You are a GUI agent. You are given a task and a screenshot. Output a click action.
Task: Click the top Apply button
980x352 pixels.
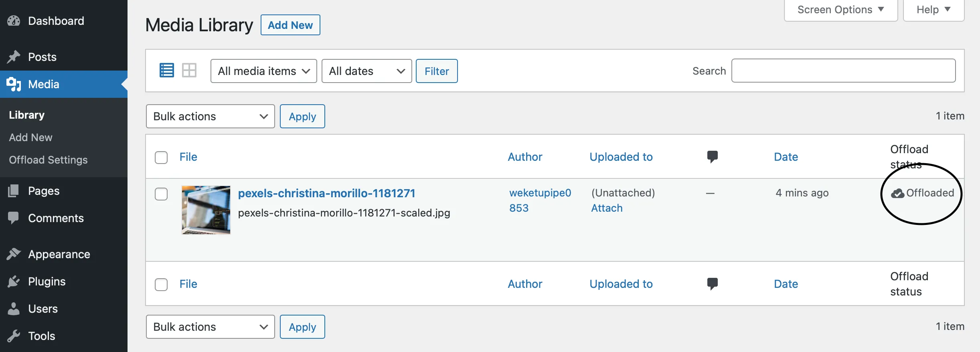tap(302, 116)
